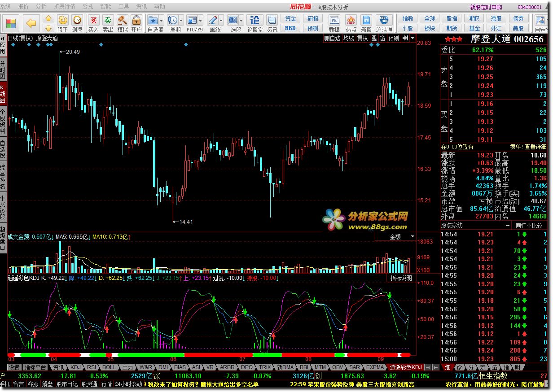The width and height of the screenshot is (553, 392).
Task: Open the 系统 menu
Action: click(5, 7)
